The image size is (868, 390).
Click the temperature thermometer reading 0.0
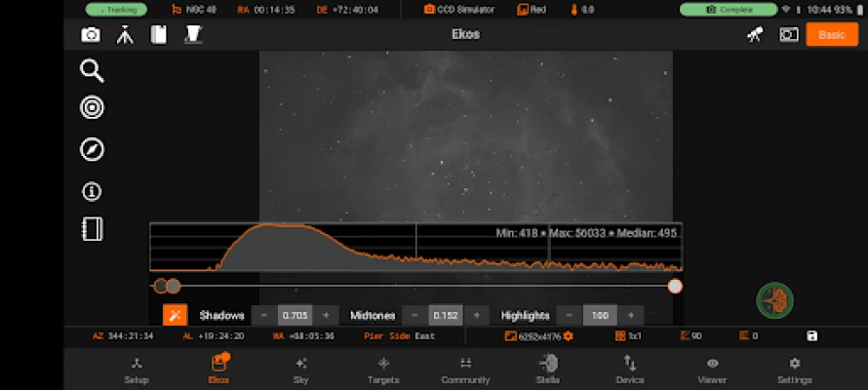click(582, 10)
